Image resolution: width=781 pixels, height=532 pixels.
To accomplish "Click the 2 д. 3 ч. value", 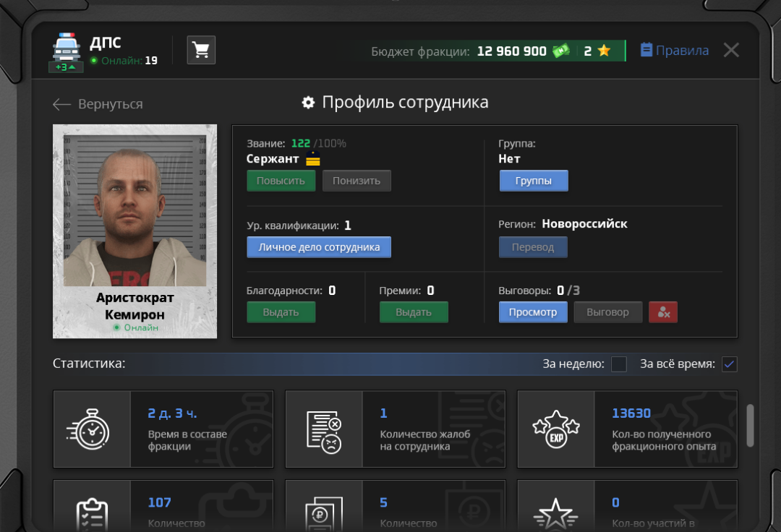I will [172, 413].
